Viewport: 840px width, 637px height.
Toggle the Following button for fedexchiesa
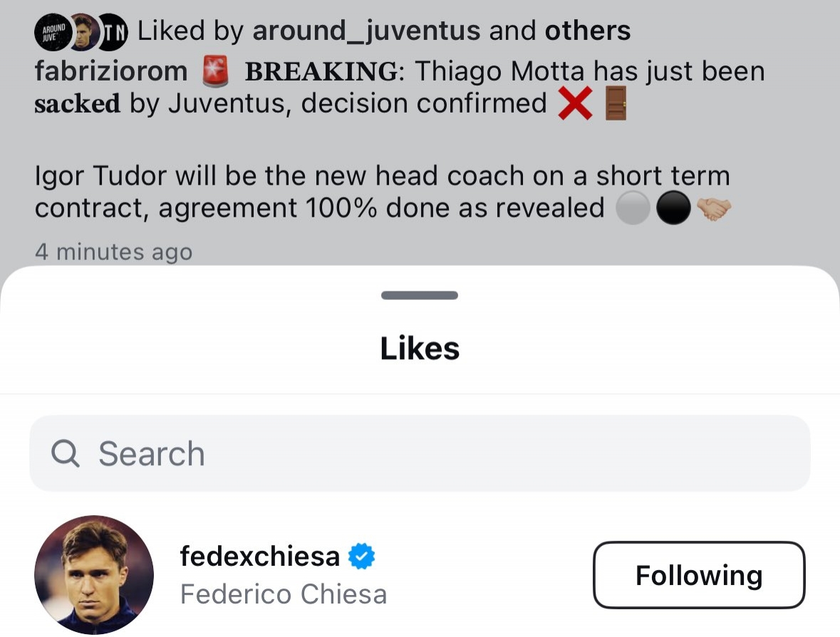pos(699,575)
